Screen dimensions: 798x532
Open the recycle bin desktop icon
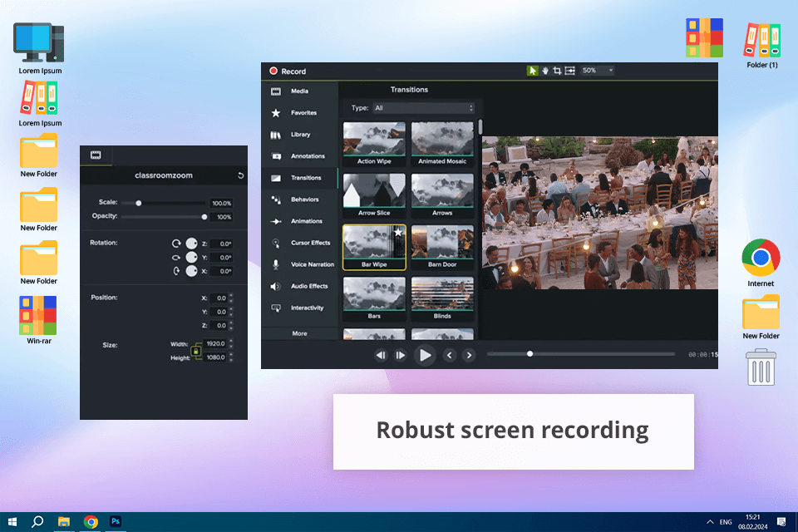[x=761, y=367]
